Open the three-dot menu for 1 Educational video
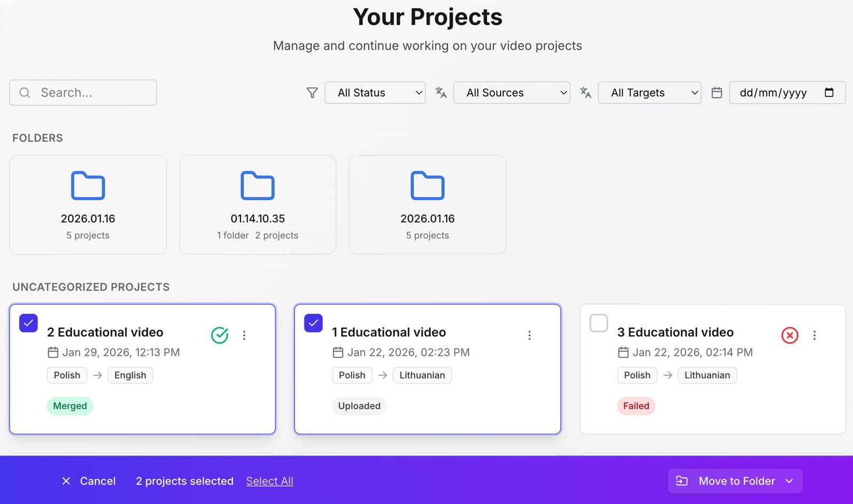The image size is (853, 504). point(529,335)
